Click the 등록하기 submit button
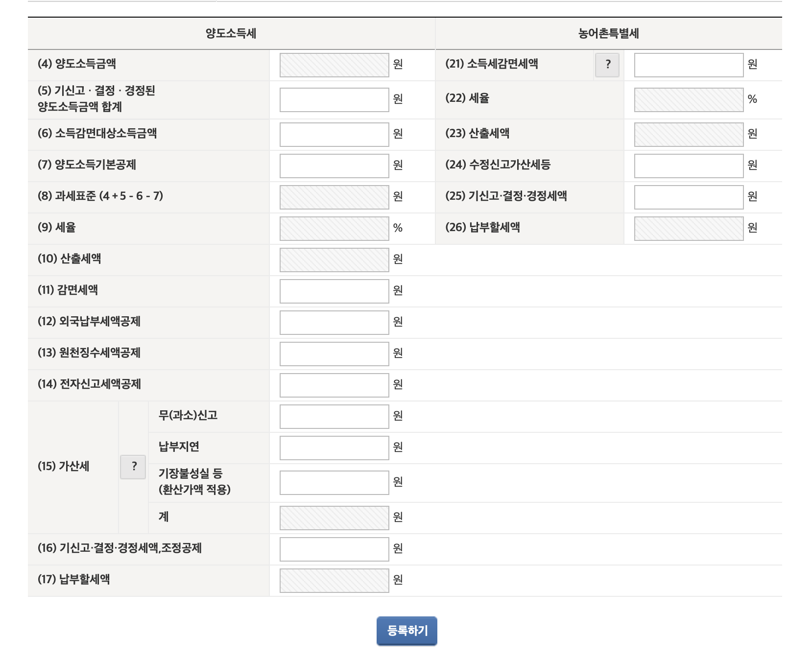812x660 pixels. [x=406, y=631]
